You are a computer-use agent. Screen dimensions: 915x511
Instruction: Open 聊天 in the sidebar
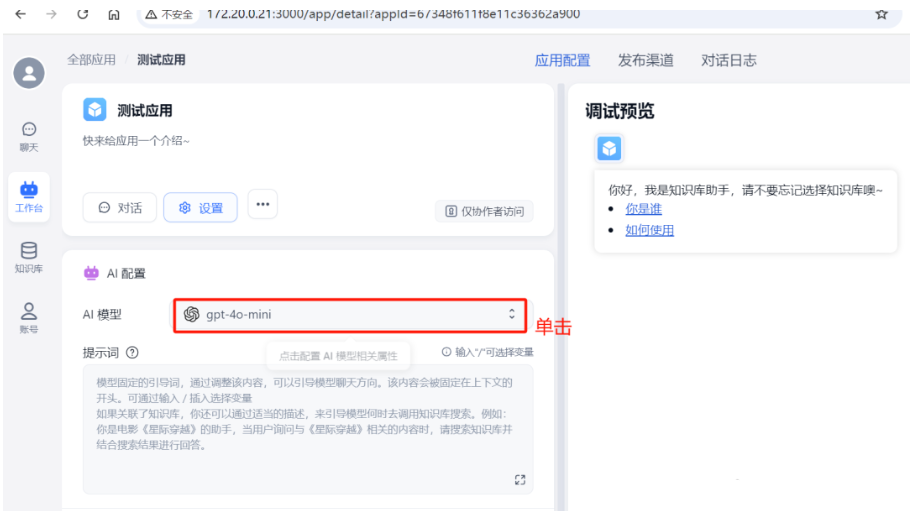(x=29, y=137)
